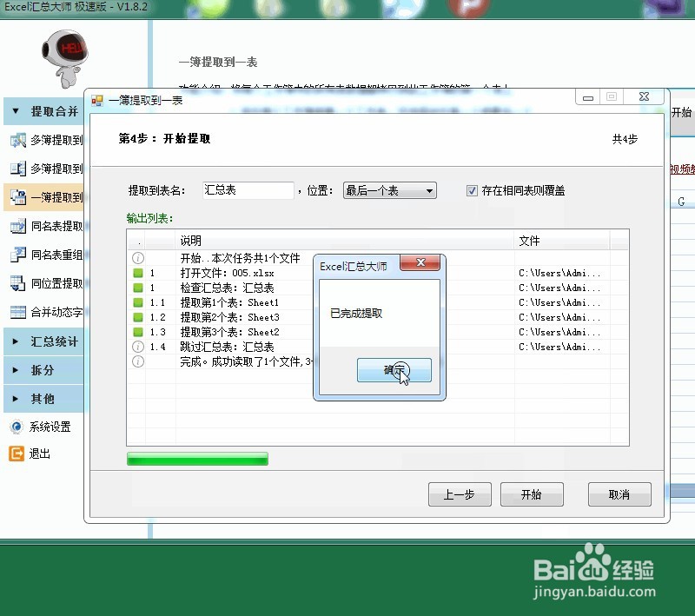The height and width of the screenshot is (616, 695).
Task: Click the 合并动态字 sidebar icon
Action: [x=18, y=312]
